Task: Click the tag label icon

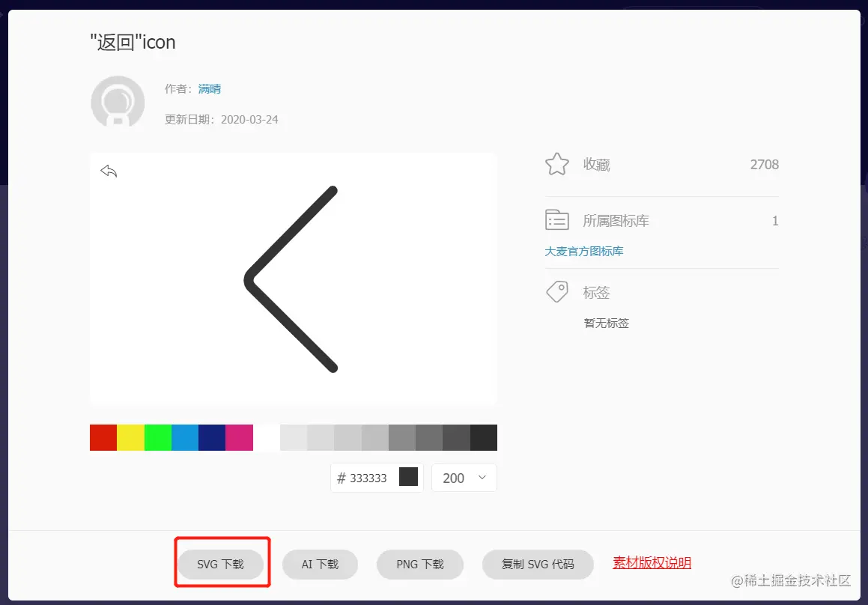Action: (557, 292)
